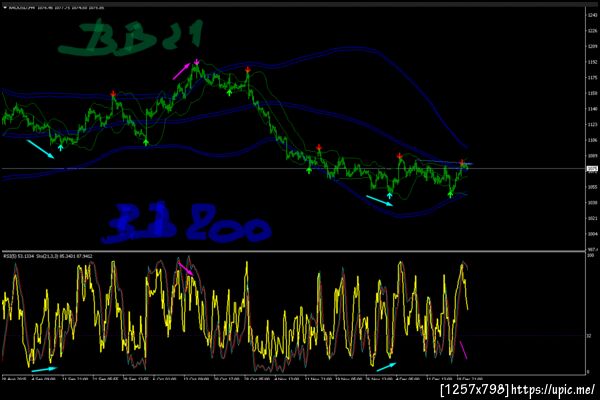Click the 1158 price level on scale
This screenshot has height=400, width=600.
[x=592, y=93]
